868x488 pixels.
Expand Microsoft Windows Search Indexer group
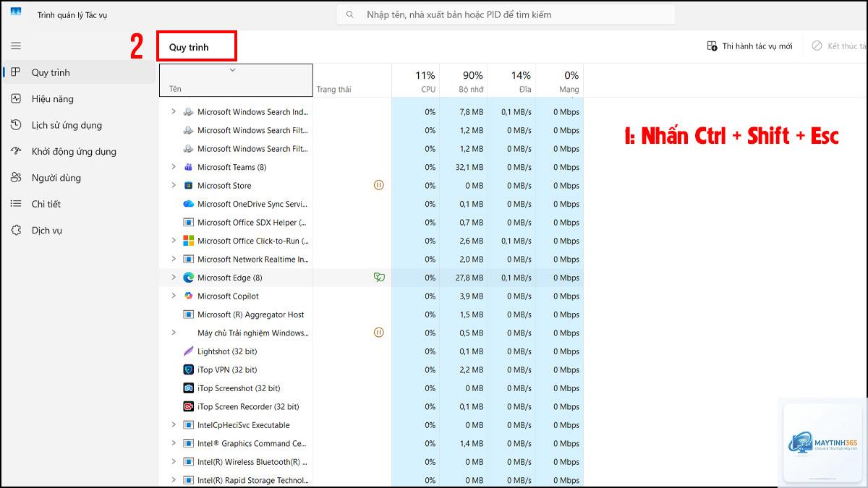(x=174, y=112)
